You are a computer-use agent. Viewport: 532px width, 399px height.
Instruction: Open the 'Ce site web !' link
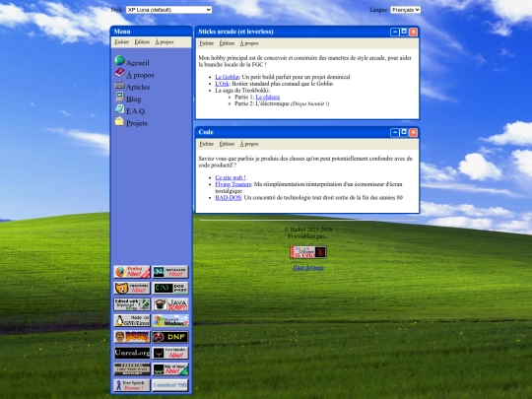231,177
